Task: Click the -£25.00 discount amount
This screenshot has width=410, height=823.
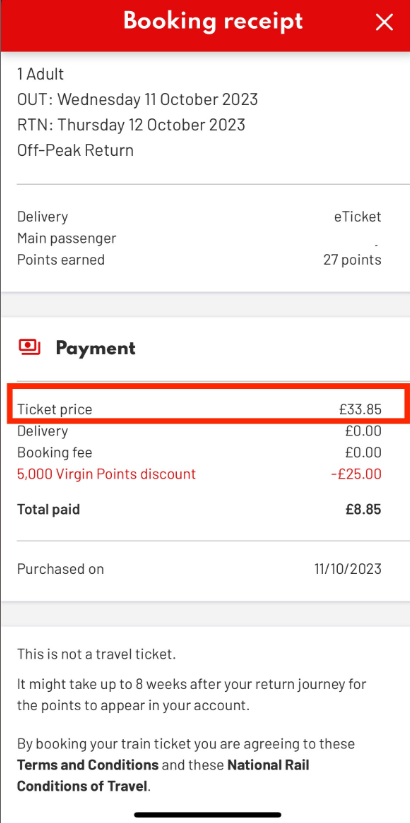Action: 356,474
